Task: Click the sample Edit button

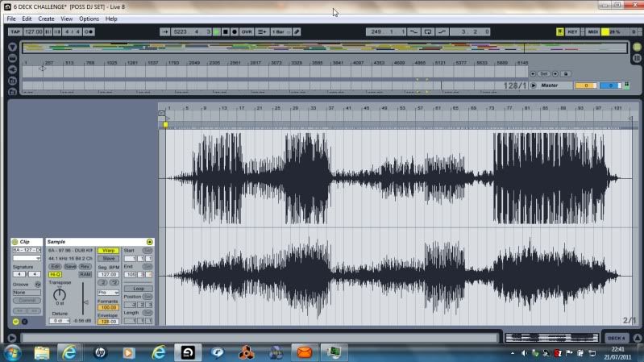Action: click(x=55, y=266)
